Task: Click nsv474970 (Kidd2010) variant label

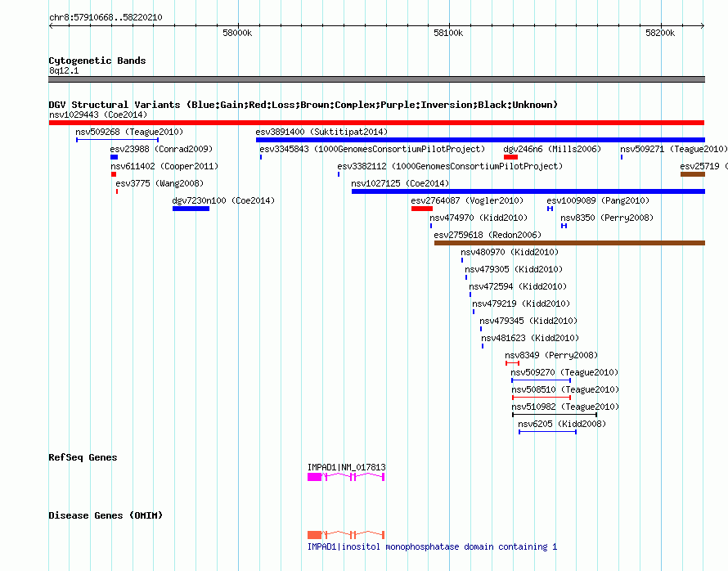Action: (479, 218)
